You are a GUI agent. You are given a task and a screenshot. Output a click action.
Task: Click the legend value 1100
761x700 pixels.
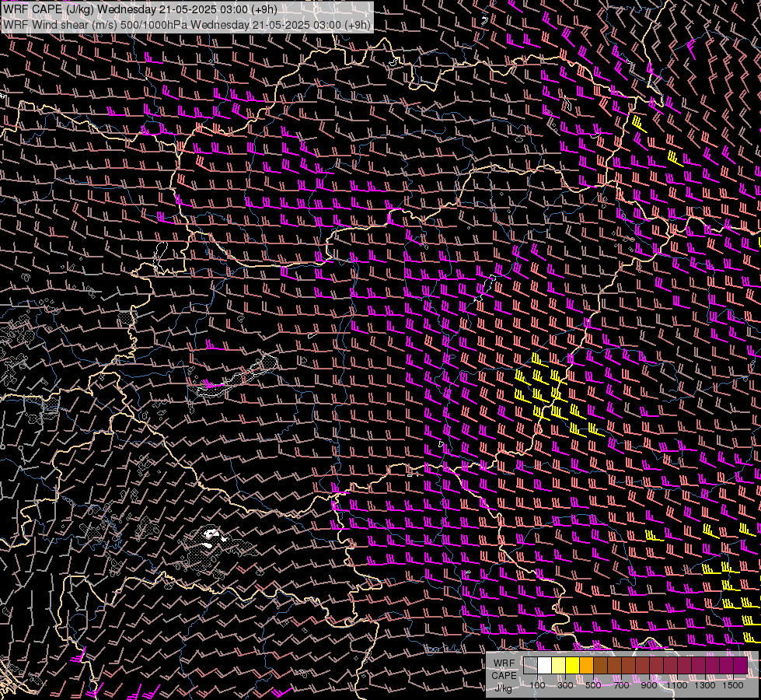[x=677, y=685]
